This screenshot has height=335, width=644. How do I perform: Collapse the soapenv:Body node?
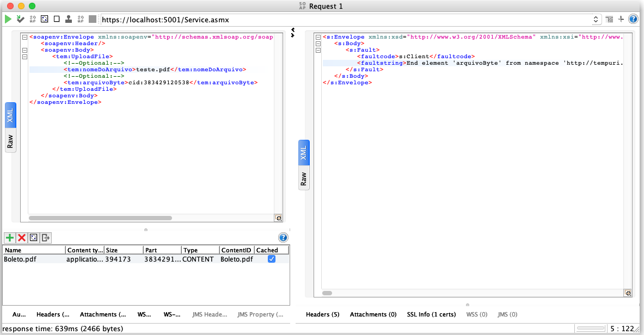click(24, 50)
